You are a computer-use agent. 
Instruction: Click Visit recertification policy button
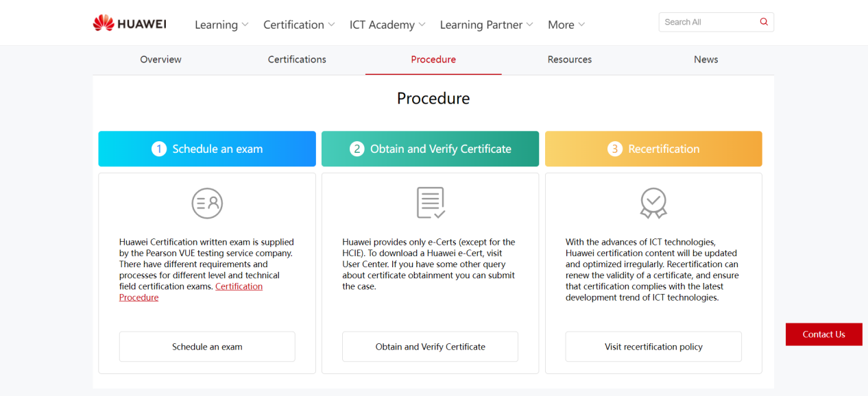coord(653,347)
